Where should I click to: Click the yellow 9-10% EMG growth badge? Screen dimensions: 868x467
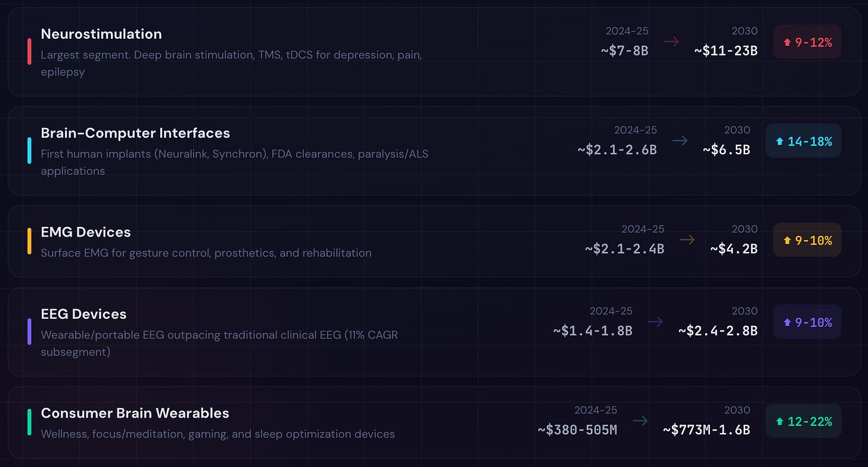click(807, 240)
